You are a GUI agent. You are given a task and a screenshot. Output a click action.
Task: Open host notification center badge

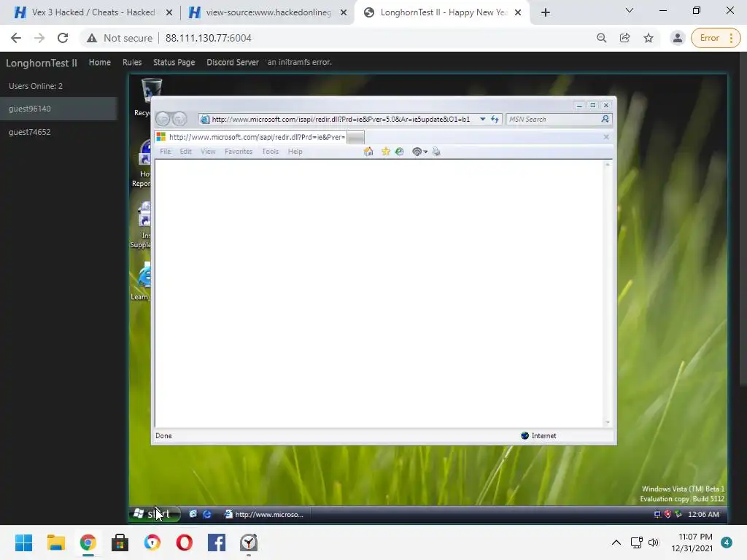pos(726,542)
